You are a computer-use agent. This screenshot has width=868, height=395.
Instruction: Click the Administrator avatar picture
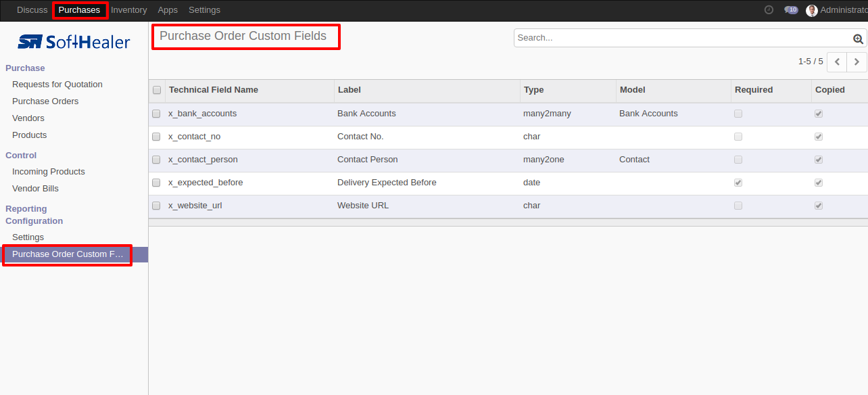pyautogui.click(x=812, y=10)
